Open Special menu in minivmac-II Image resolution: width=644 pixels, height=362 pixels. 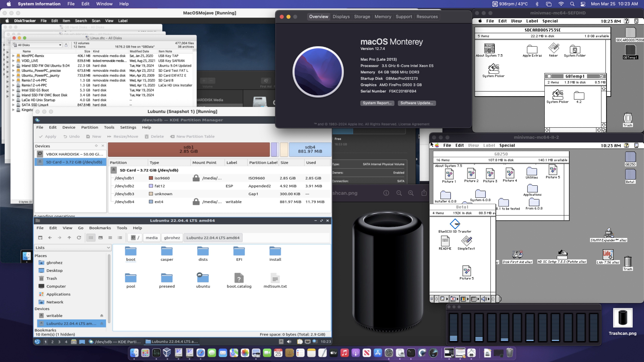[507, 145]
